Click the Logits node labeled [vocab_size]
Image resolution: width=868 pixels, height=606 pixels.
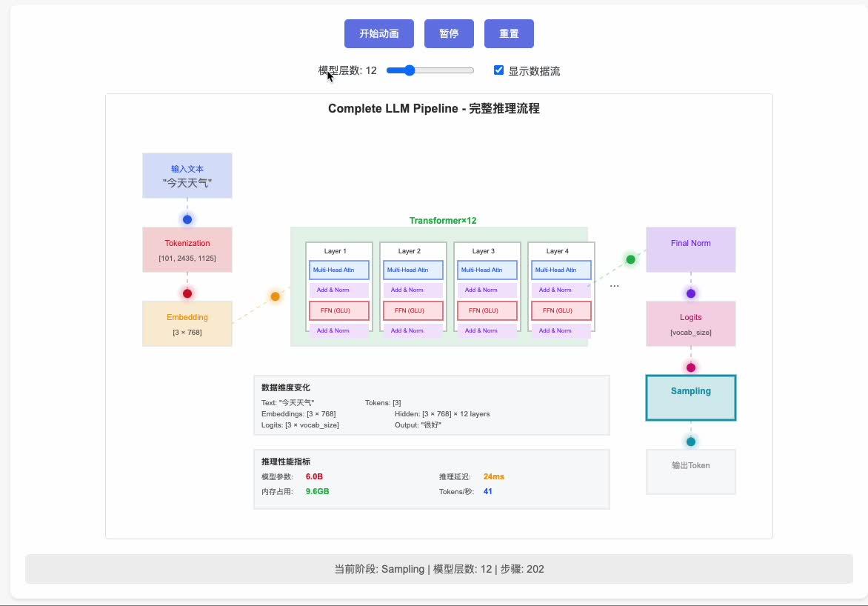tap(690, 324)
